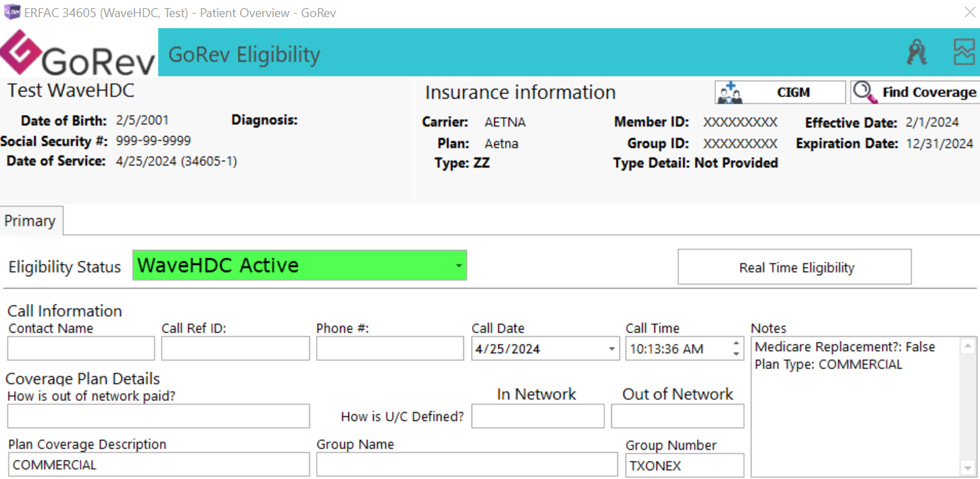Open the CIGM button
Viewport: 980px width, 479px height.
pos(781,92)
